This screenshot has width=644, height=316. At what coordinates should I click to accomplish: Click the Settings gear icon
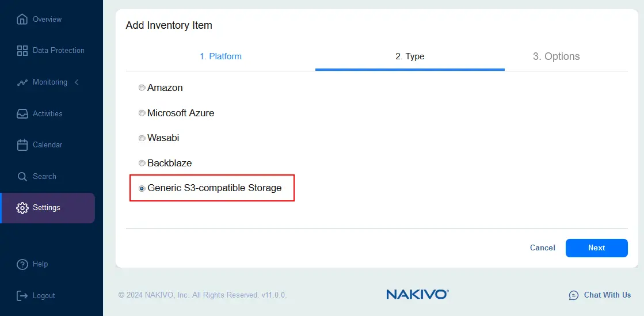tap(22, 208)
